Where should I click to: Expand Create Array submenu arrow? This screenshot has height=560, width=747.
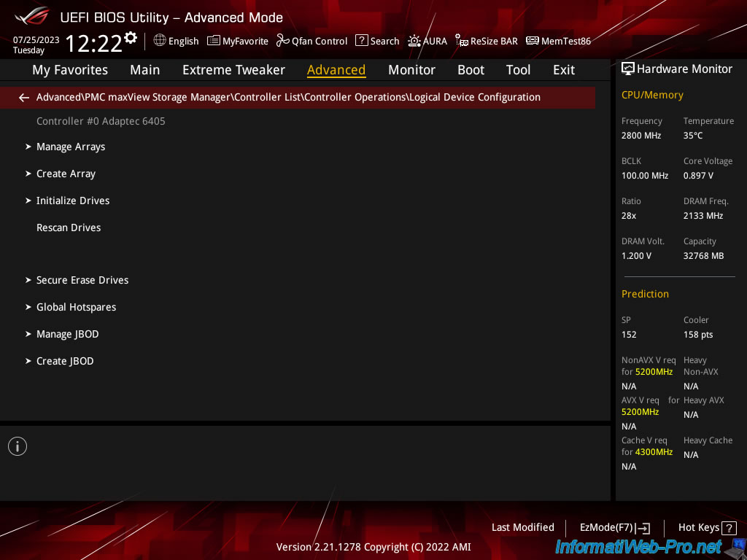28,174
